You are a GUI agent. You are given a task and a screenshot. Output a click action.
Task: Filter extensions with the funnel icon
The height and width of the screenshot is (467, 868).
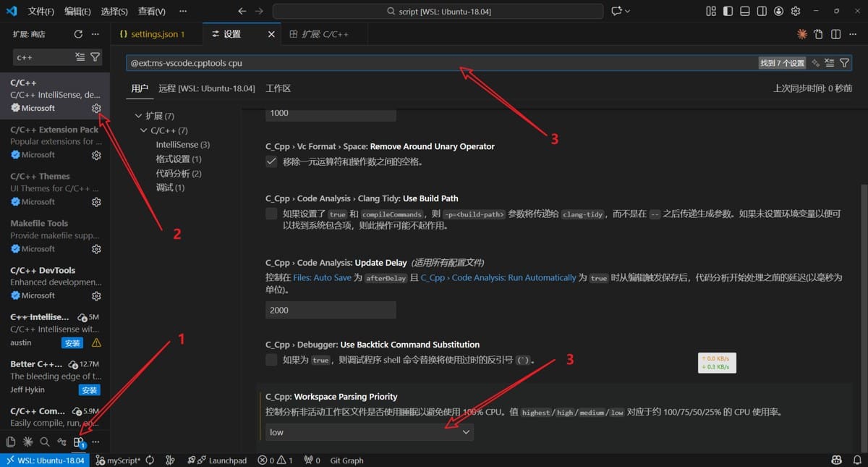[95, 56]
